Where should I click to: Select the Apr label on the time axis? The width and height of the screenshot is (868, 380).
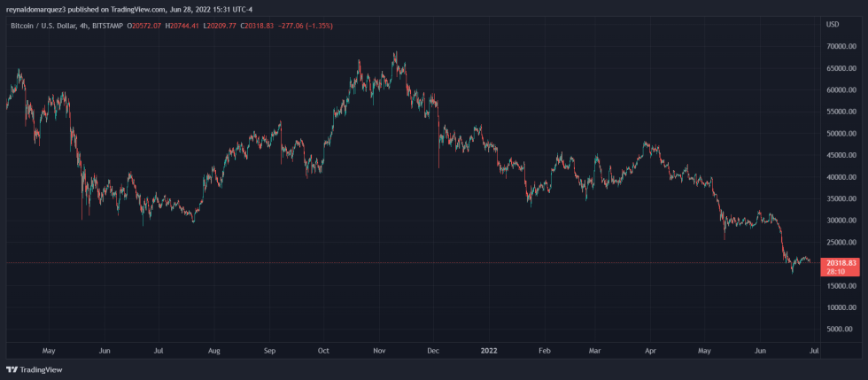[x=650, y=350]
